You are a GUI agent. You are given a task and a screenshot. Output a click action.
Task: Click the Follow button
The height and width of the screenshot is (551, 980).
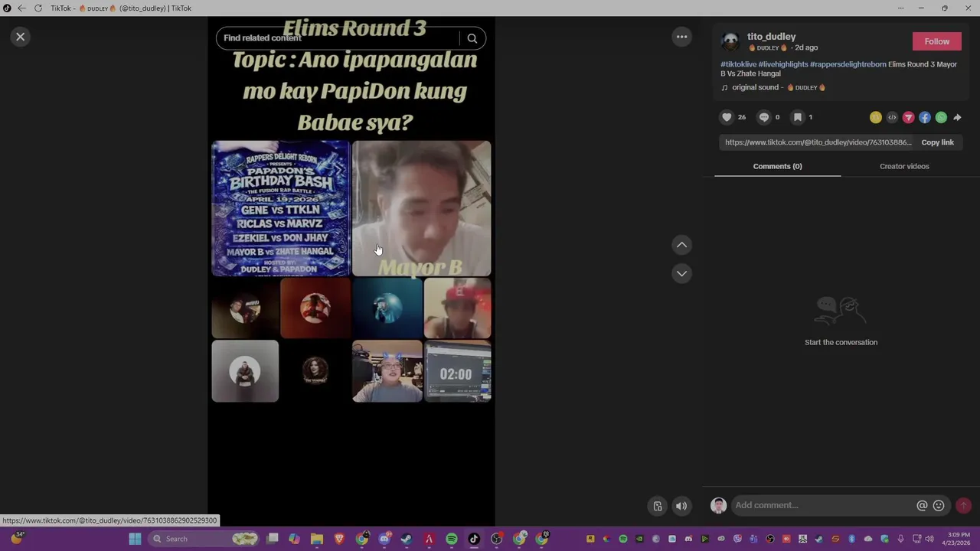tap(936, 41)
